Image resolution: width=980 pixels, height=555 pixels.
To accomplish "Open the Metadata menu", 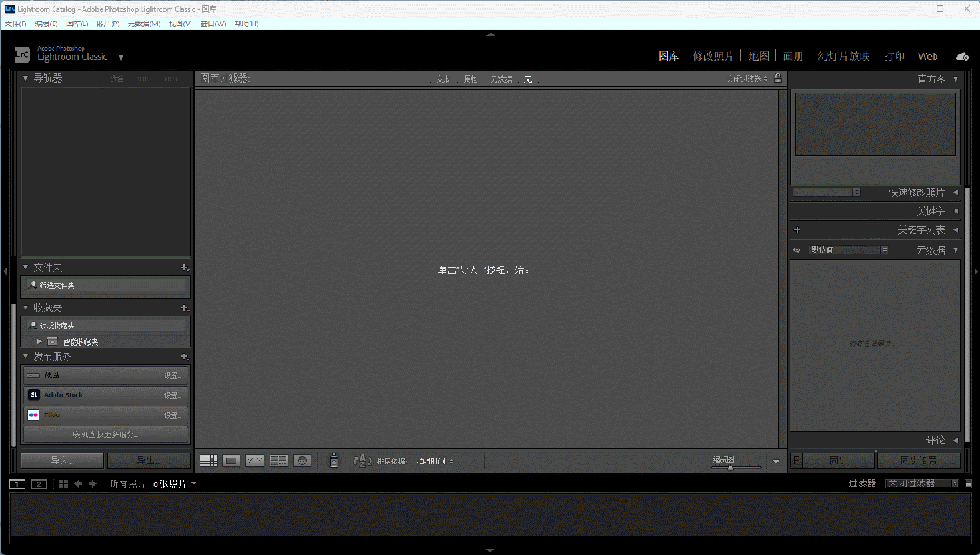I will coord(143,24).
